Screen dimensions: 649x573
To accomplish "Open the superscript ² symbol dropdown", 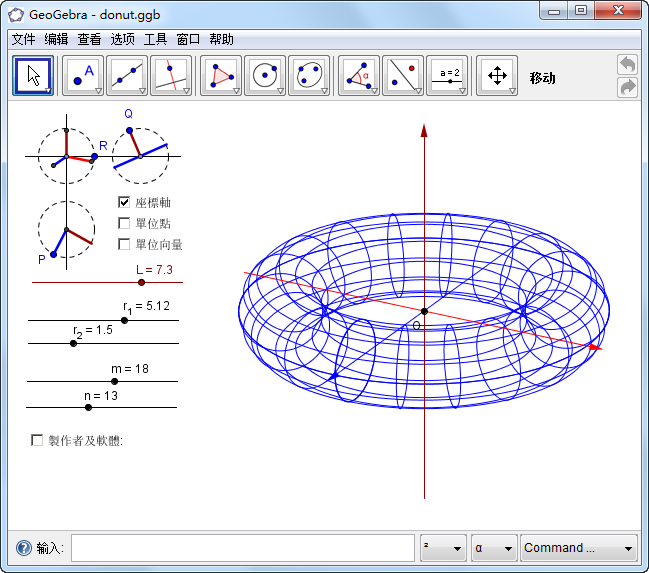I will click(443, 548).
